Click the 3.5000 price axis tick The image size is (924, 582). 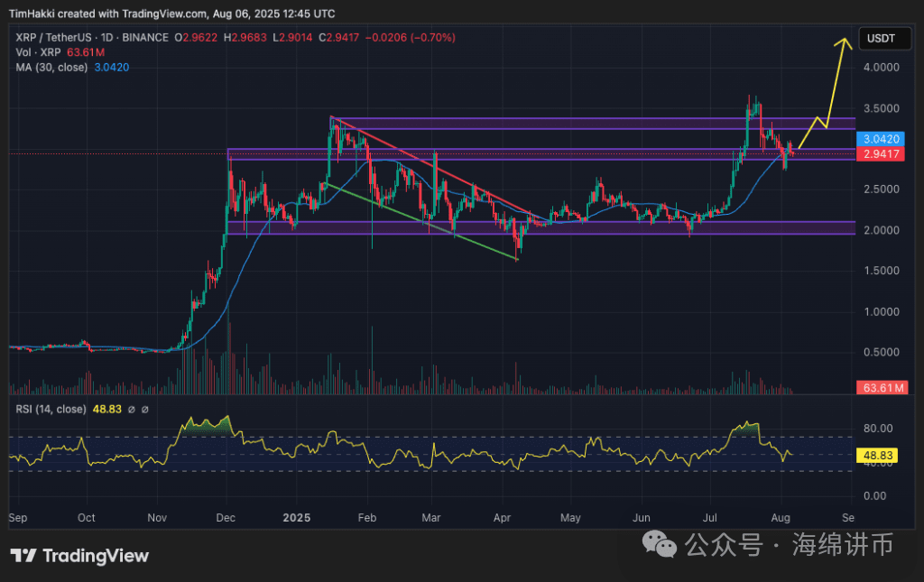click(x=881, y=108)
